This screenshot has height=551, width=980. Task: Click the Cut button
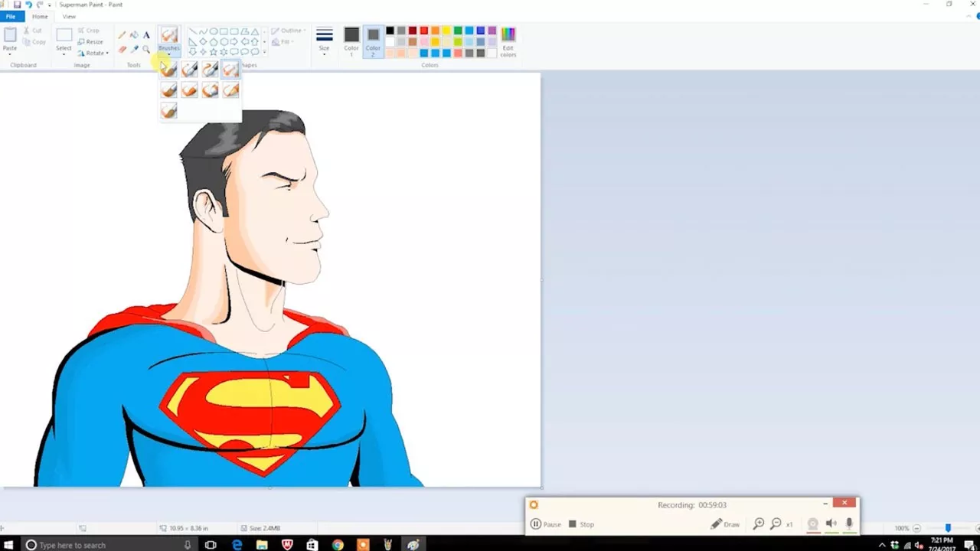pyautogui.click(x=33, y=31)
